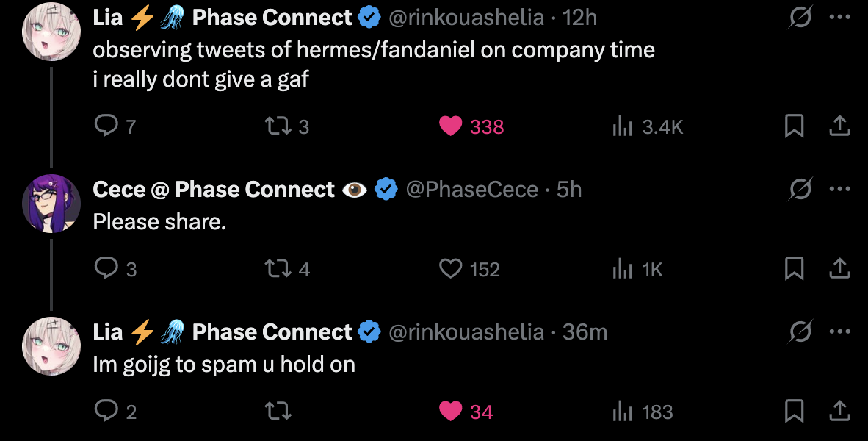Open Grok icon on Lia's first tweet

coord(800,18)
